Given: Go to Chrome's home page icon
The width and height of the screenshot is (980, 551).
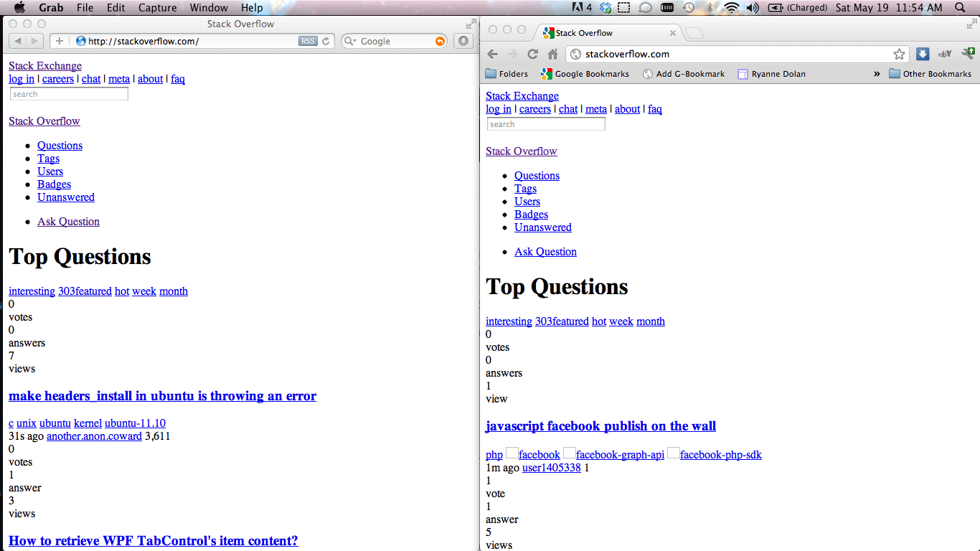Looking at the screenshot, I should pyautogui.click(x=552, y=54).
